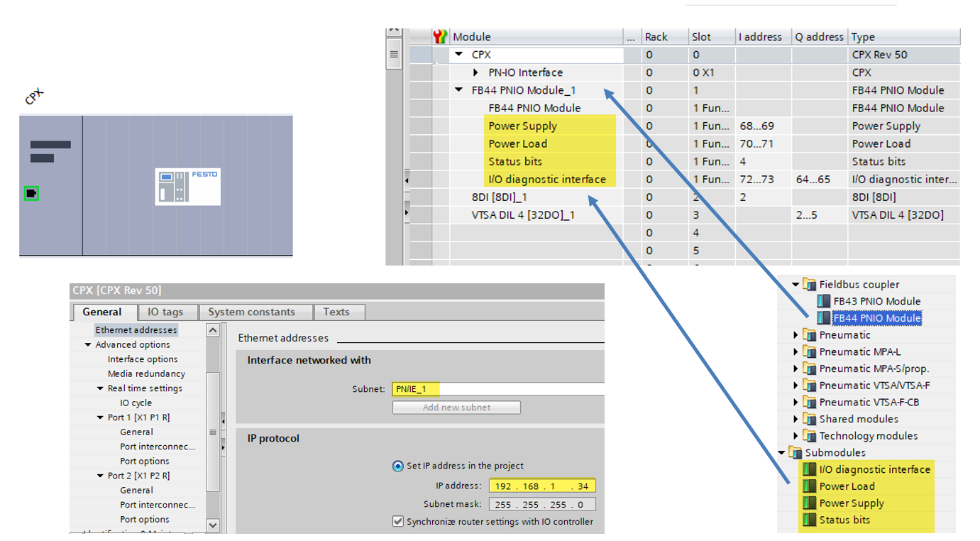Click the Pneumatic MPA-L folder icon
This screenshot has height=541, width=980.
tap(809, 351)
